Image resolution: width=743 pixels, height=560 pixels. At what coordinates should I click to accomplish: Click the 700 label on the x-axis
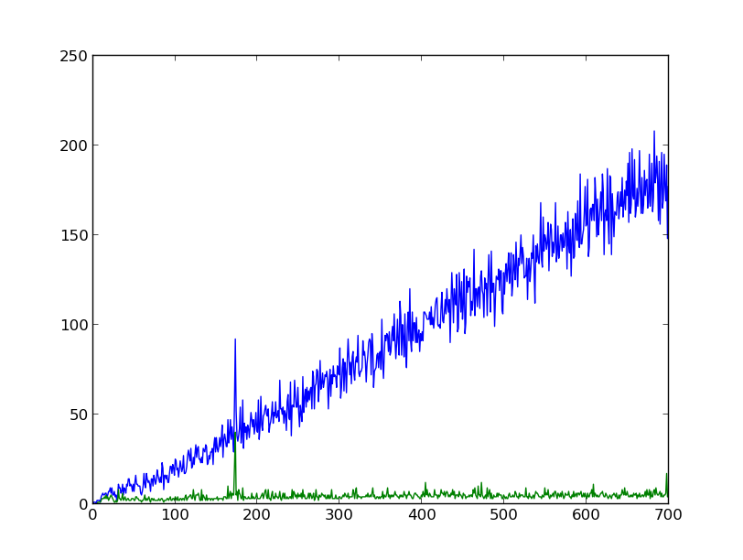pos(669,515)
